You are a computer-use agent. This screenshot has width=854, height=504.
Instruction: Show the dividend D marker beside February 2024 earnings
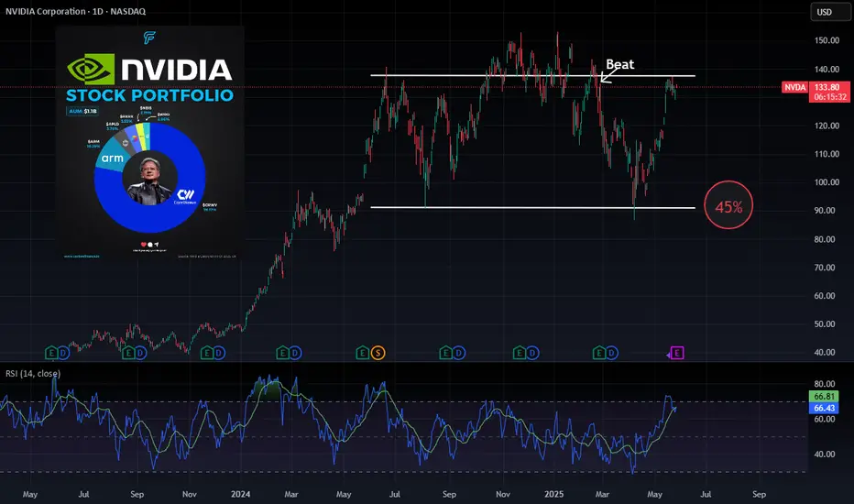tap(295, 353)
